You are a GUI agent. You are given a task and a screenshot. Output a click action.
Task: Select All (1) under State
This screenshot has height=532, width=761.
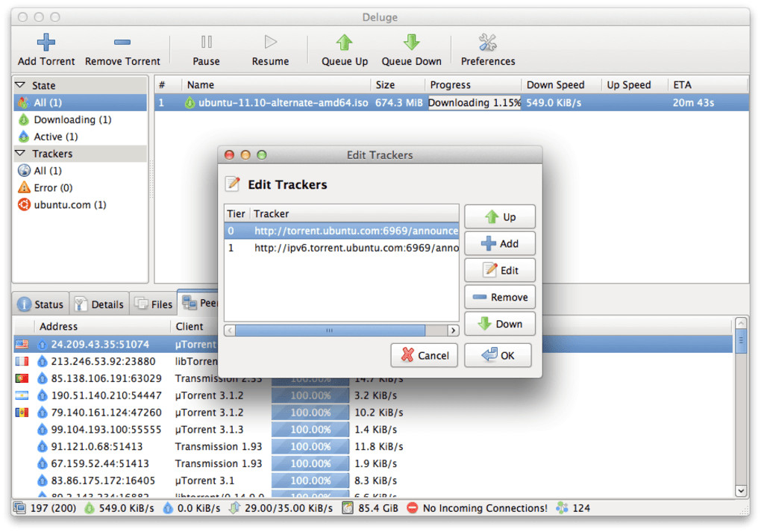[81, 102]
